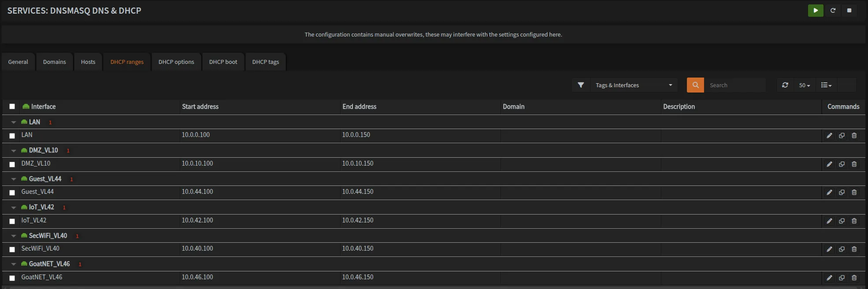
Task: Switch to the Hosts tab
Action: 88,62
